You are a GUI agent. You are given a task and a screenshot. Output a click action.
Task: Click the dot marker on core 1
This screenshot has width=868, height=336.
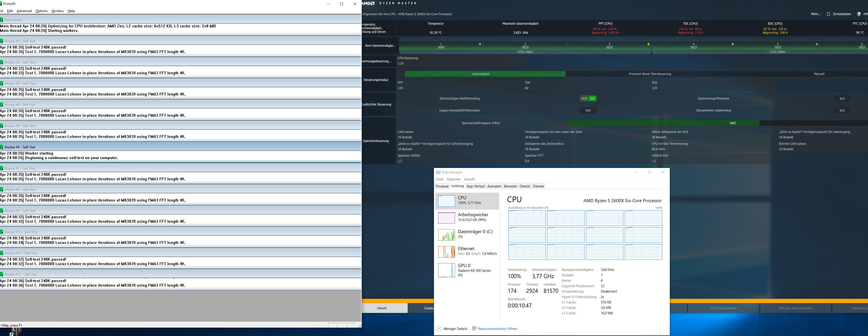click(480, 44)
